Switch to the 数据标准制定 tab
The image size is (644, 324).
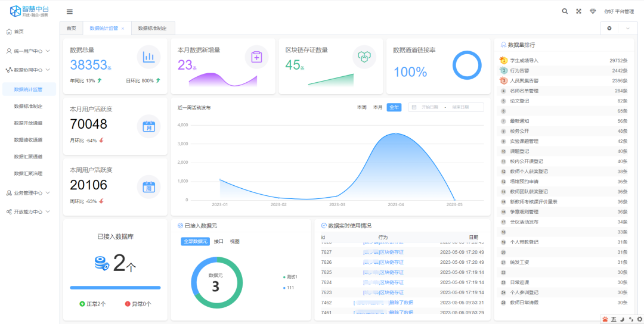(153, 29)
